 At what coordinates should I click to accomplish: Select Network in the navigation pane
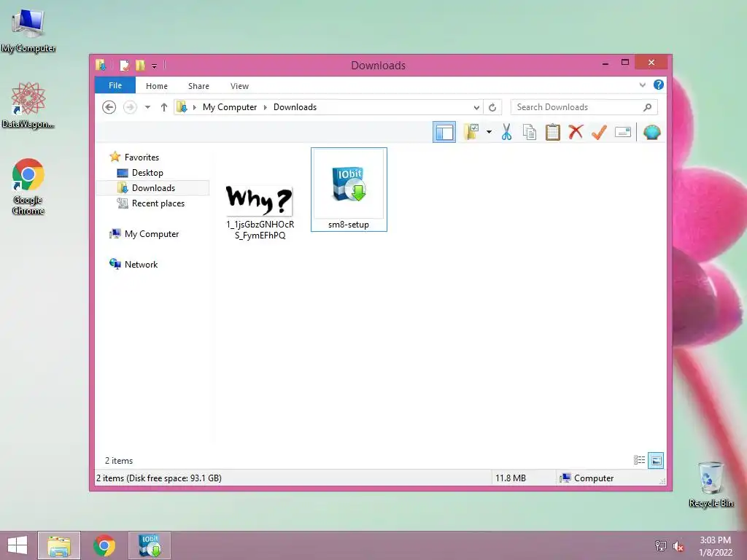141,264
